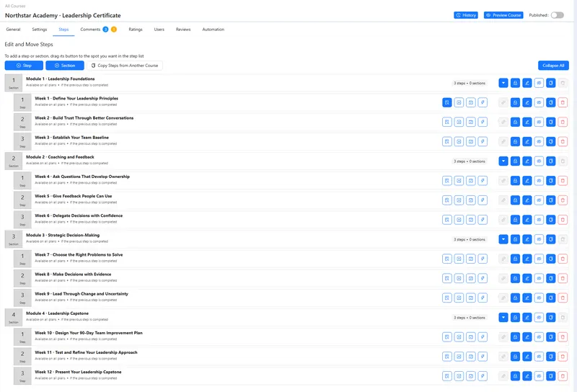Select Week 10 - Design Your 90-Day Plan title
This screenshot has height=392, width=577.
point(89,333)
